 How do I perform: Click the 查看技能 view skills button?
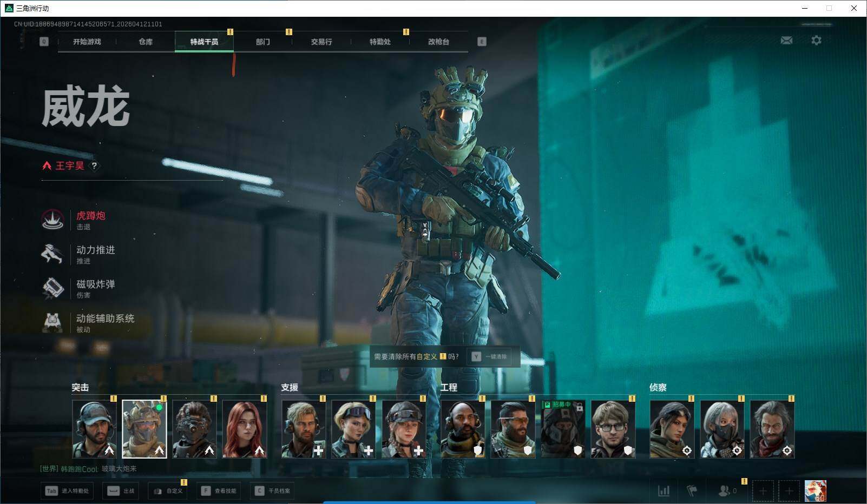pos(219,491)
